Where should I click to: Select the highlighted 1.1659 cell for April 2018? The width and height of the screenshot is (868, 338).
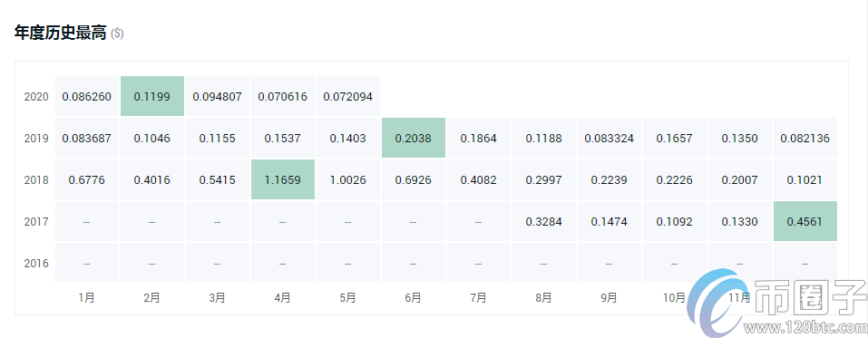282,179
